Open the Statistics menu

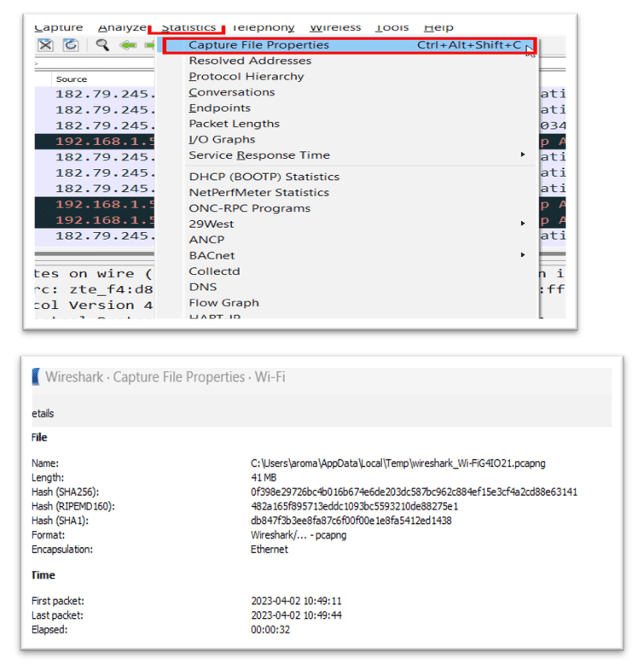(189, 27)
